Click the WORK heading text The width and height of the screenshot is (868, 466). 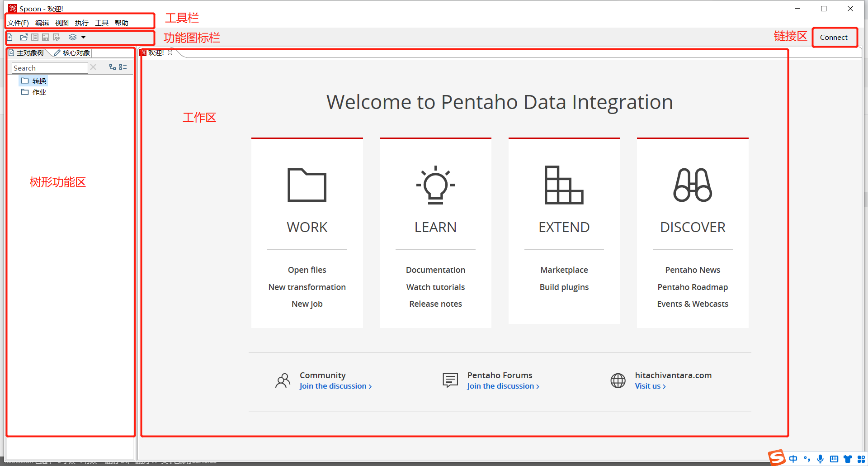[x=307, y=227]
